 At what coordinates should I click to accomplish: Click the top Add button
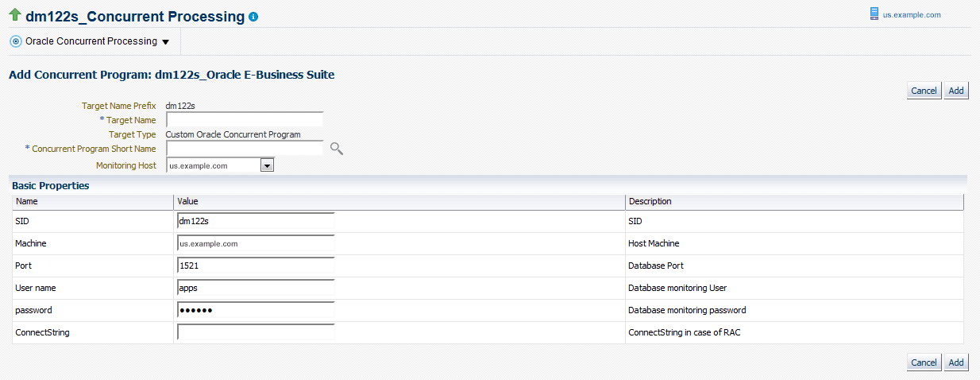click(x=956, y=91)
